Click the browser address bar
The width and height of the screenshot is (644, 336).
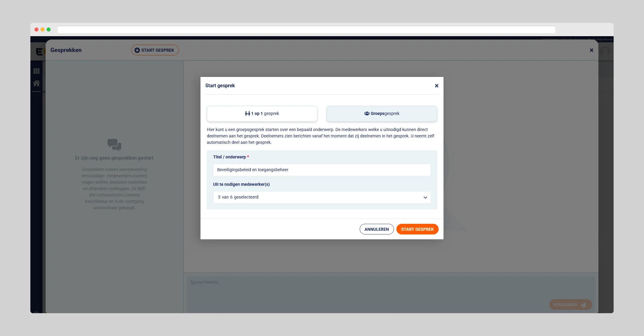pos(306,29)
